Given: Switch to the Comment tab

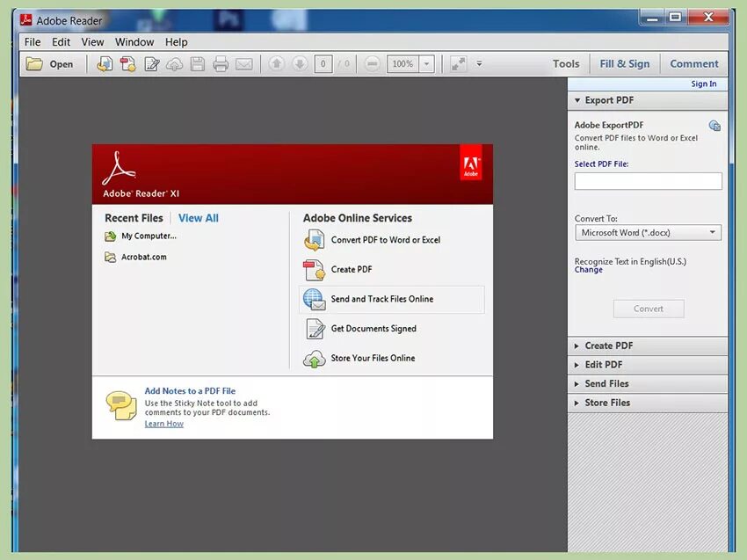Looking at the screenshot, I should coord(694,64).
